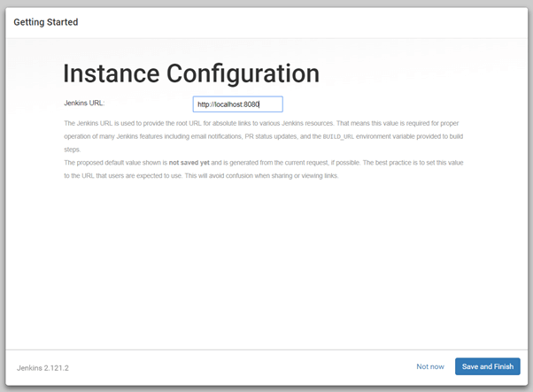Click the Jenkins URL input field
Viewport: 533px width, 392px height.
pyautogui.click(x=237, y=104)
